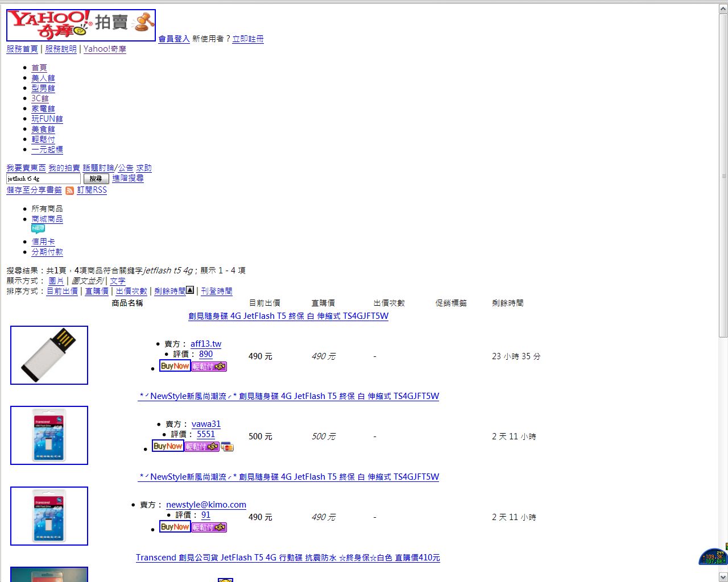Open the white USB drive thumbnail
The width and height of the screenshot is (728, 582).
(x=49, y=355)
